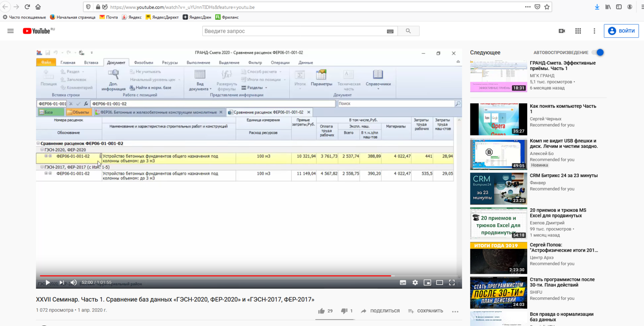This screenshot has width=644, height=326.
Task: Select the Ресурсы ribbon tab in ГРАНД-Смета
Action: (x=170, y=63)
